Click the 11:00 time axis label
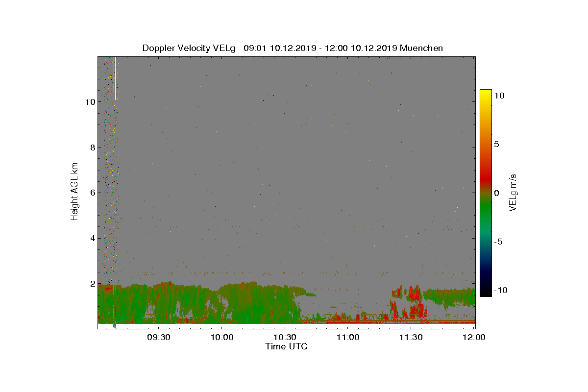The width and height of the screenshot is (588, 392). tap(348, 338)
